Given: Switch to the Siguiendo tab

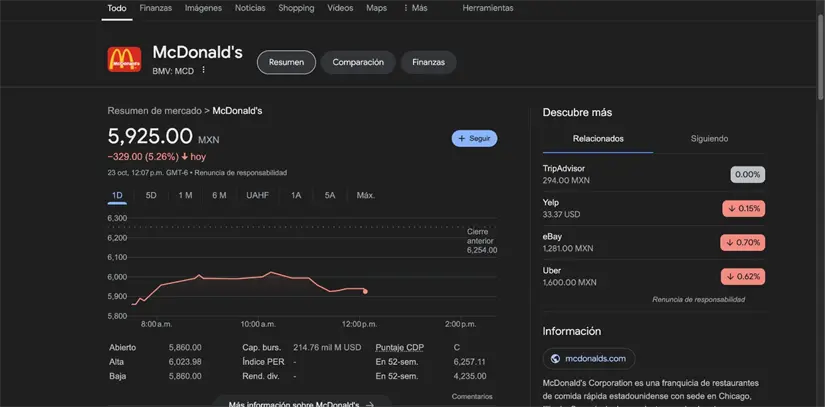Looking at the screenshot, I should tap(709, 139).
